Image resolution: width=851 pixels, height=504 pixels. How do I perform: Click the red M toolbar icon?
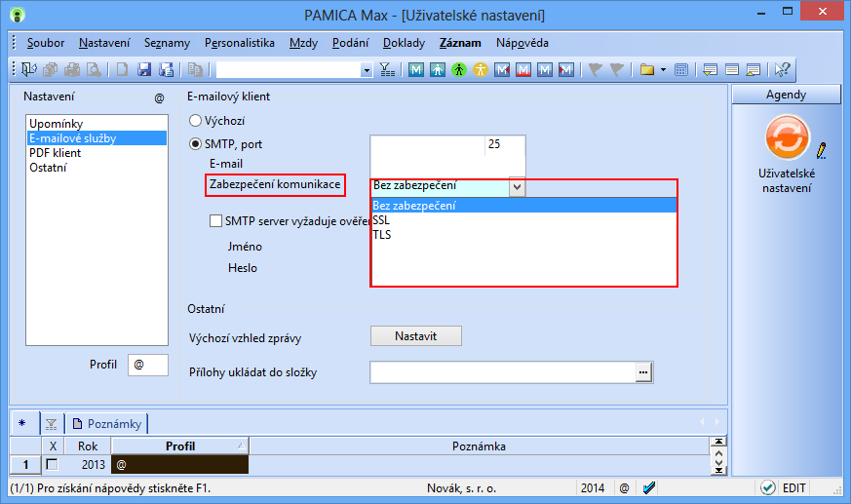tap(523, 69)
